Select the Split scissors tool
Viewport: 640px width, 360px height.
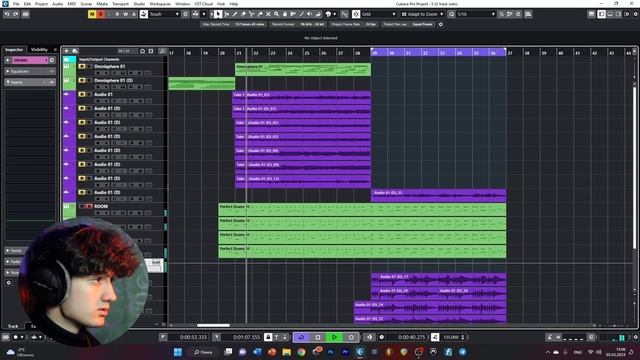coord(251,14)
